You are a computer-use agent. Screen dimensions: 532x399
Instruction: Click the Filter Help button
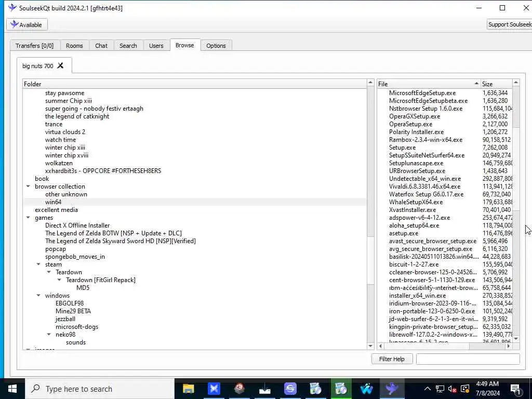(x=392, y=358)
